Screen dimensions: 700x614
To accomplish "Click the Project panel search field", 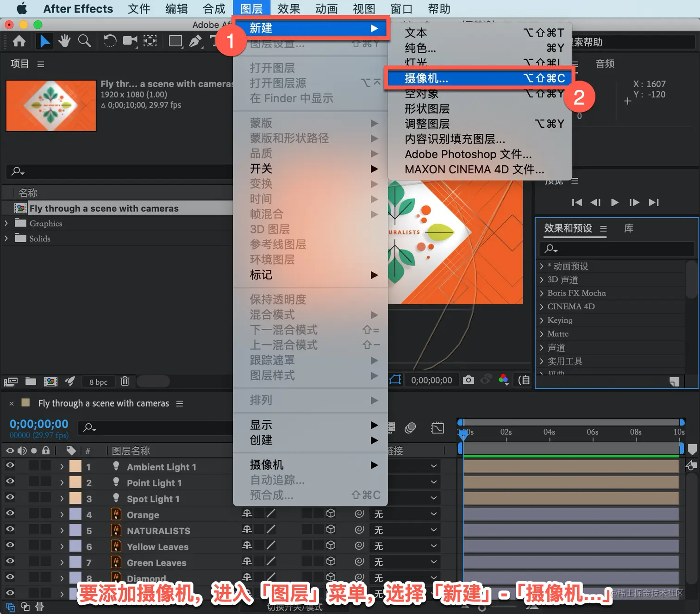I will tap(119, 171).
